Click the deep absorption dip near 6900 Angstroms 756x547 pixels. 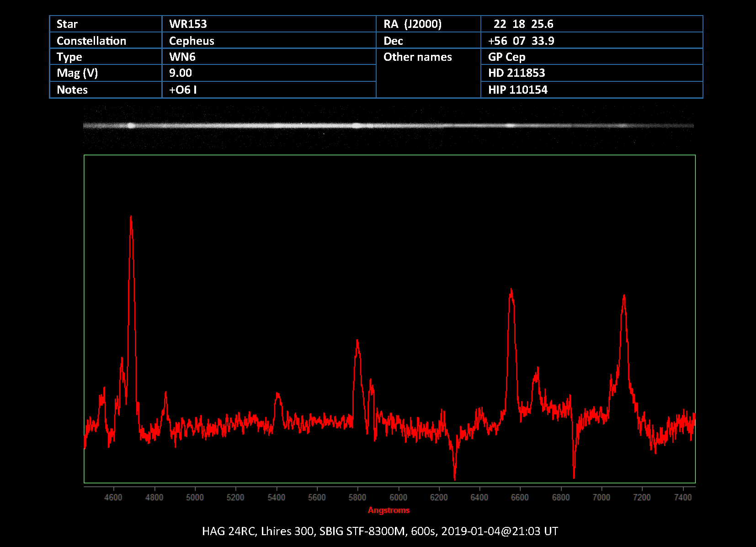point(574,475)
